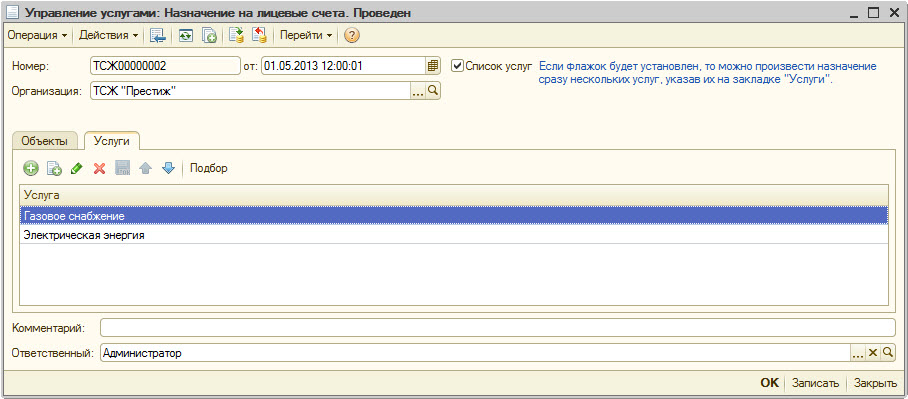This screenshot has height=399, width=908.
Task: Click the date field 01.05.2013 12:00:01
Action: pos(344,66)
